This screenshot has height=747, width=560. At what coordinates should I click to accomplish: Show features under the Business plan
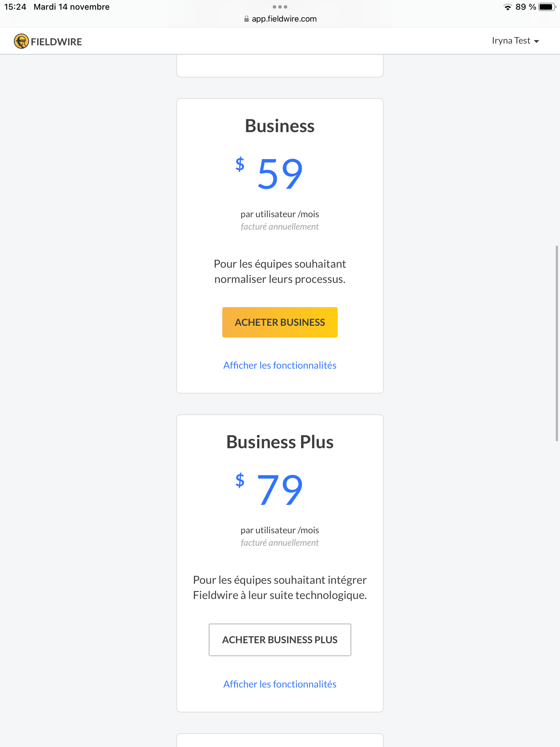pos(280,365)
